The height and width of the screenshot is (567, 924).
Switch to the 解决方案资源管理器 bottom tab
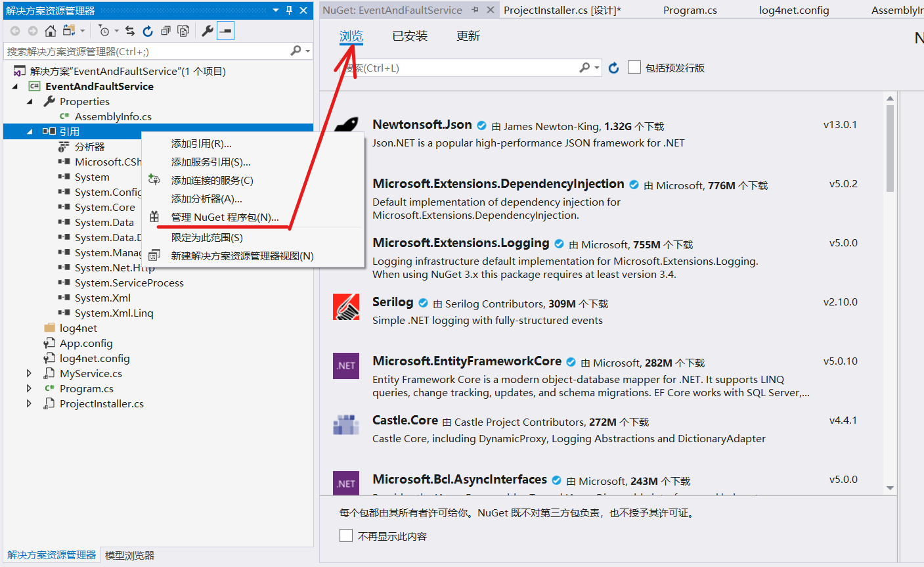pos(51,555)
